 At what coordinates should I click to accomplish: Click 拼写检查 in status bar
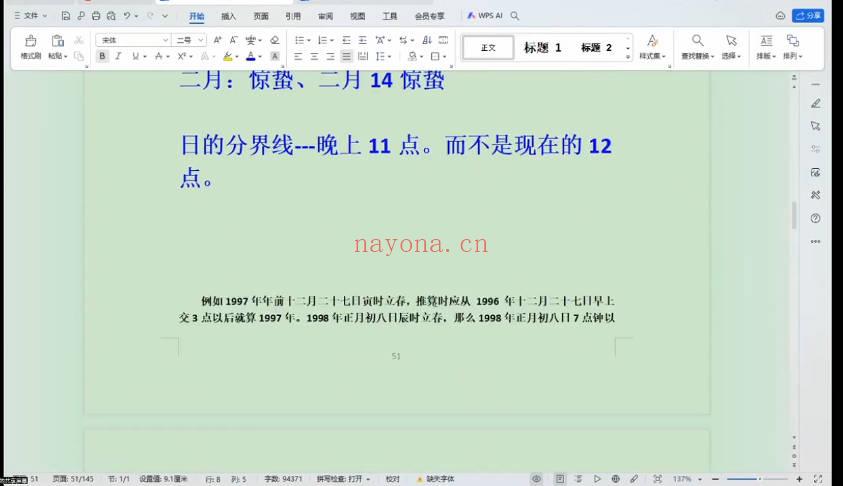click(x=342, y=478)
